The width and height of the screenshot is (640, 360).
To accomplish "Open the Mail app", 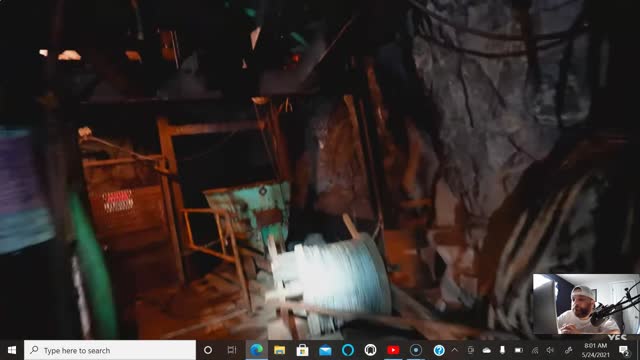I will point(325,350).
